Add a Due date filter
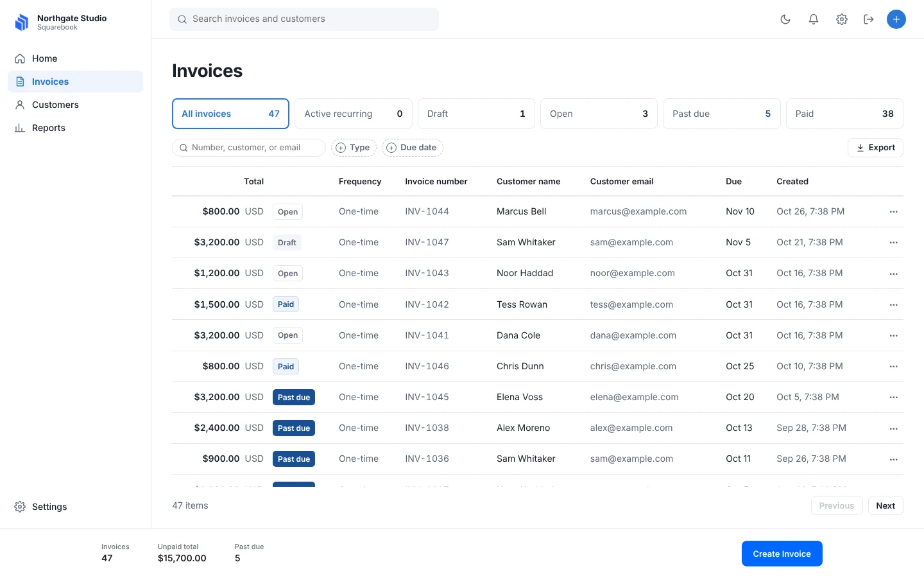The height and width of the screenshot is (578, 924). (413, 148)
